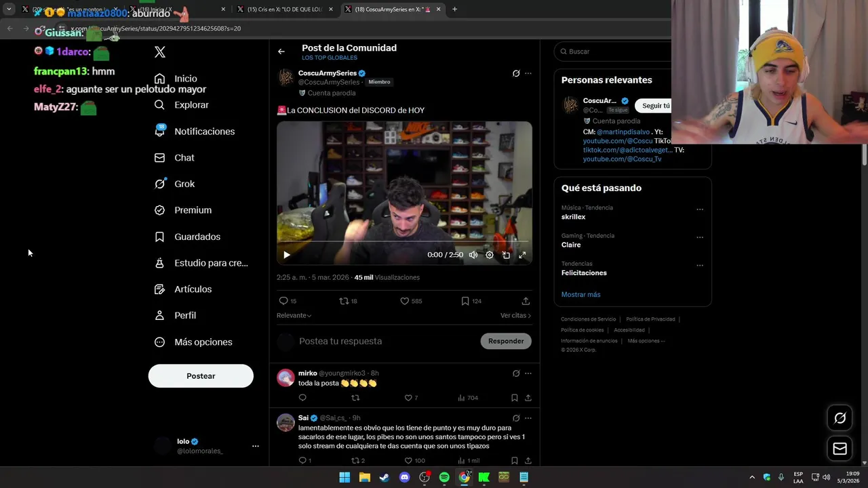Enable video picture-in-picture mode
The height and width of the screenshot is (488, 868).
(506, 255)
